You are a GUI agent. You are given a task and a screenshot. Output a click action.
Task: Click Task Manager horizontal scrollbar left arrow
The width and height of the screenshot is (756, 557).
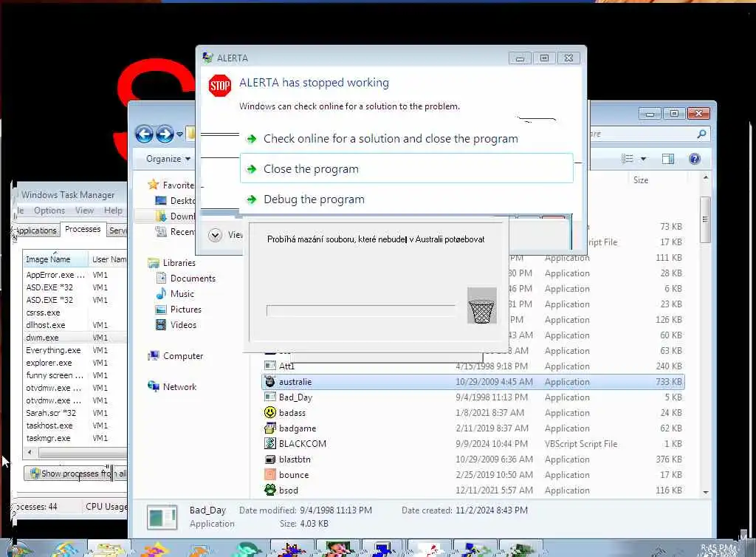(30, 452)
